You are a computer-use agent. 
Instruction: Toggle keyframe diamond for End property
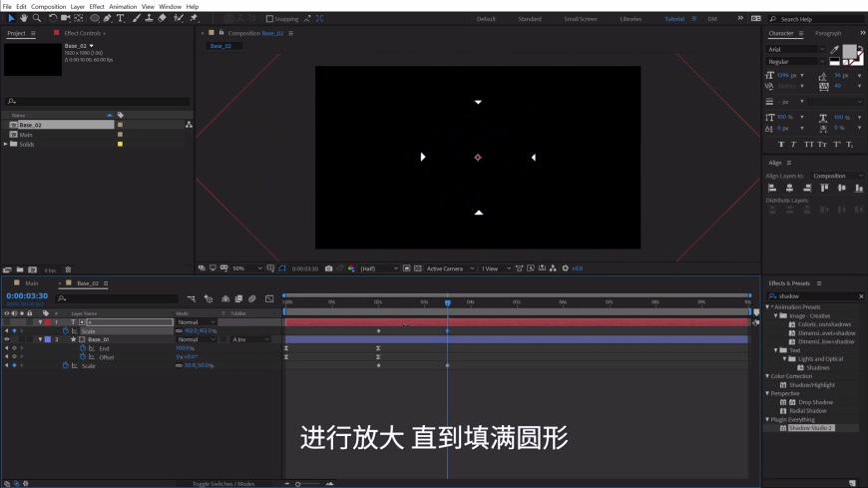pos(14,348)
